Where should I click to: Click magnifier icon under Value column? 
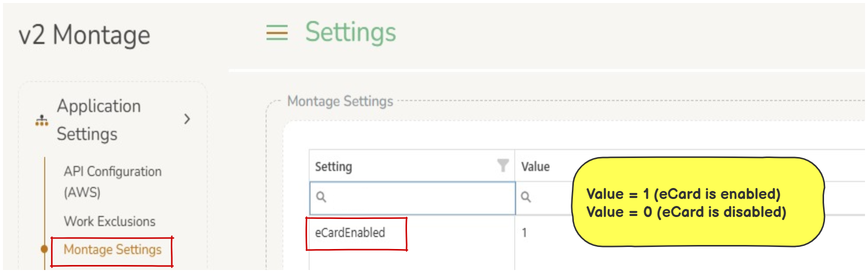pyautogui.click(x=526, y=197)
